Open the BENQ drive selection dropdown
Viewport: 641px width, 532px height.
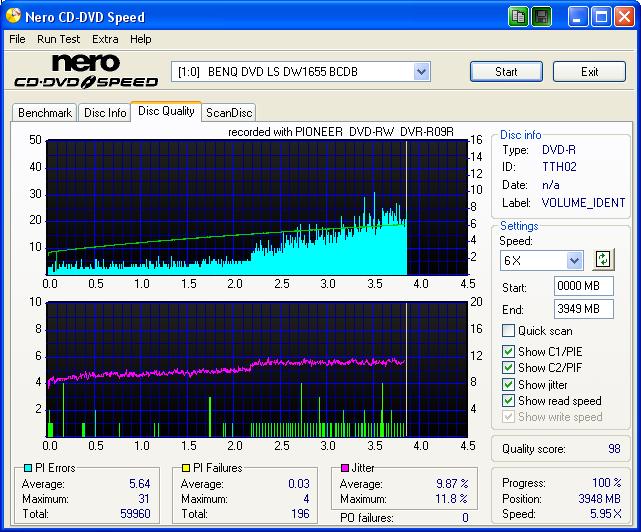(421, 72)
